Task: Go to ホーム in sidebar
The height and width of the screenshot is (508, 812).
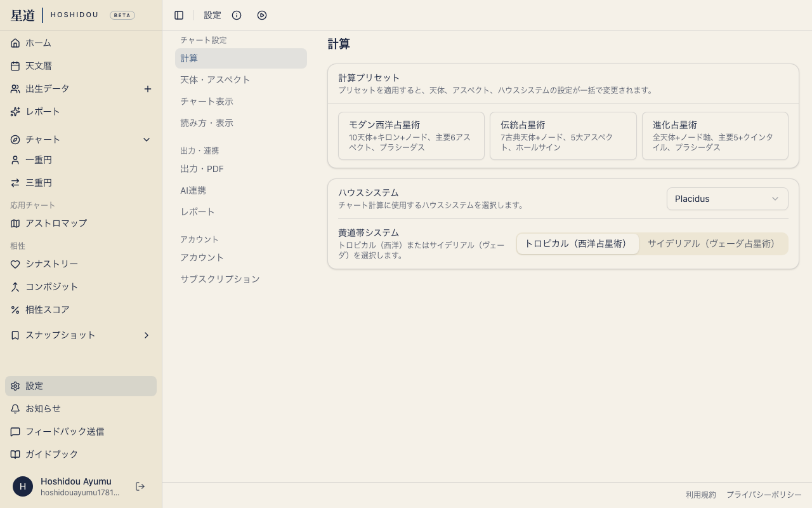Action: 81,43
